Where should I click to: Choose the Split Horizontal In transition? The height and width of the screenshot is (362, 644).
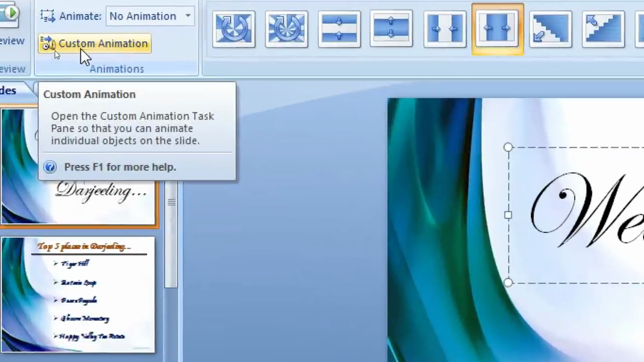tap(339, 28)
